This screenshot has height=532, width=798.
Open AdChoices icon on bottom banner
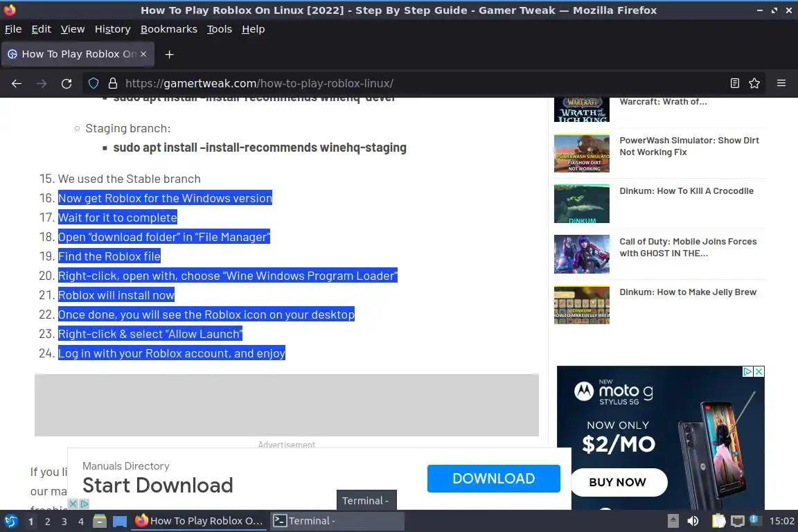tap(85, 504)
